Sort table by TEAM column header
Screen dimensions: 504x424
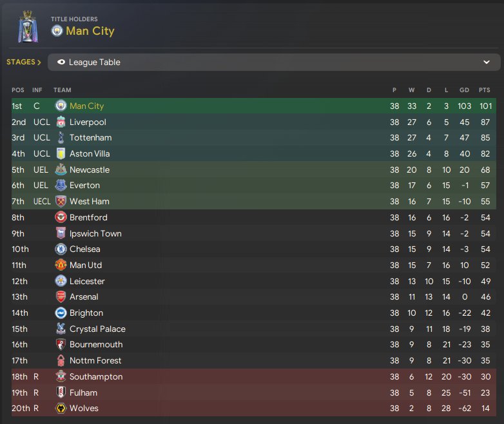63,90
